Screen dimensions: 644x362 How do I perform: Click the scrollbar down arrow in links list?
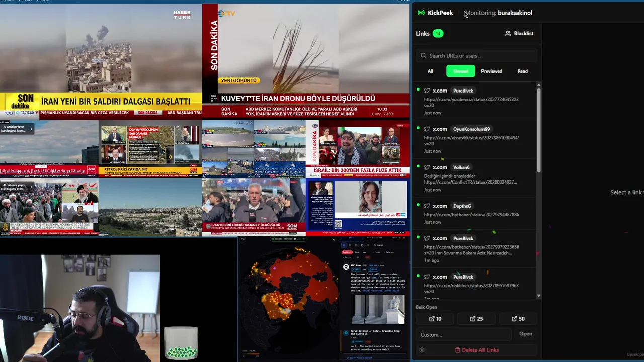point(539,296)
